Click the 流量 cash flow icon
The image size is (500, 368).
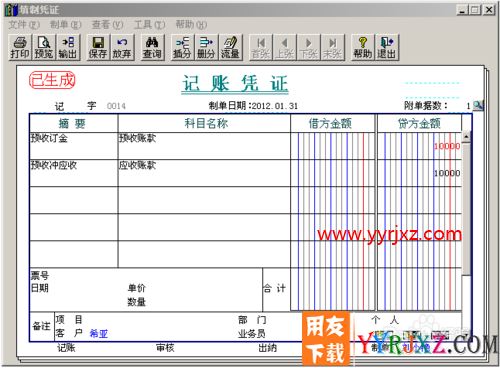230,47
